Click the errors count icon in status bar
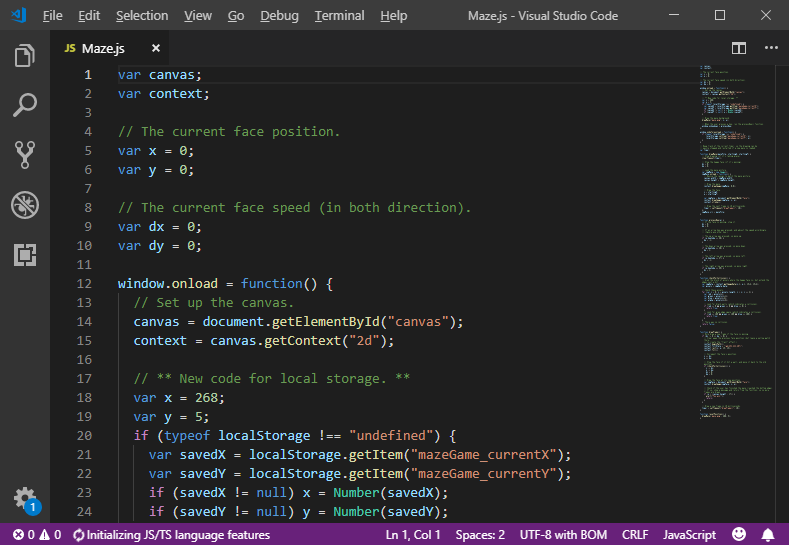789x545 pixels. pos(24,534)
